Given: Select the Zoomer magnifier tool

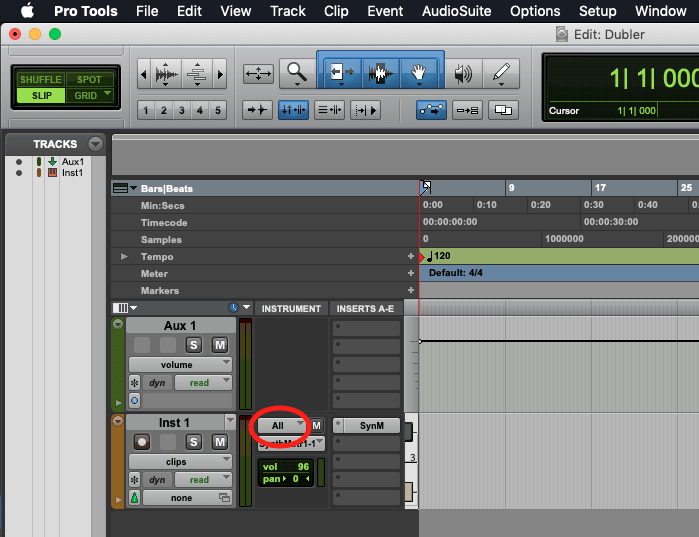Looking at the screenshot, I should tap(297, 73).
